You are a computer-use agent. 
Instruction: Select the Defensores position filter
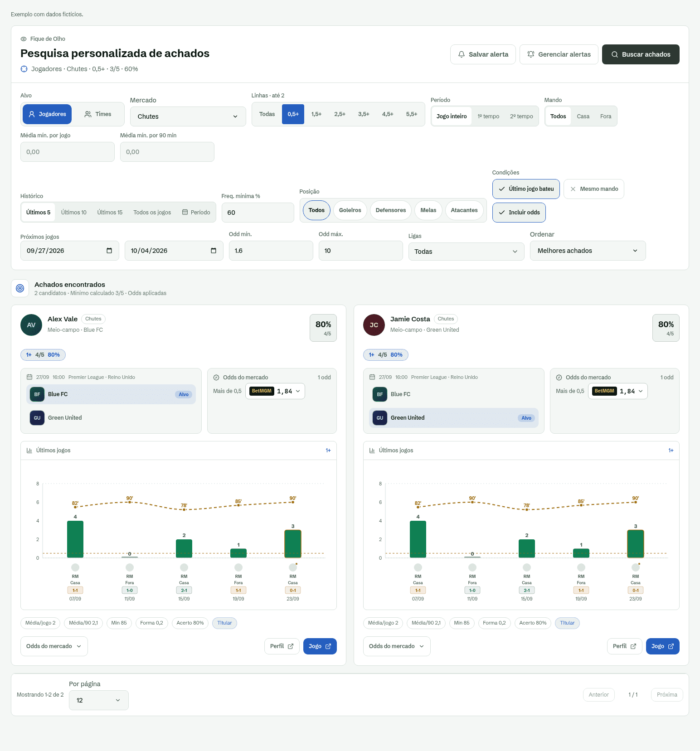coord(391,210)
